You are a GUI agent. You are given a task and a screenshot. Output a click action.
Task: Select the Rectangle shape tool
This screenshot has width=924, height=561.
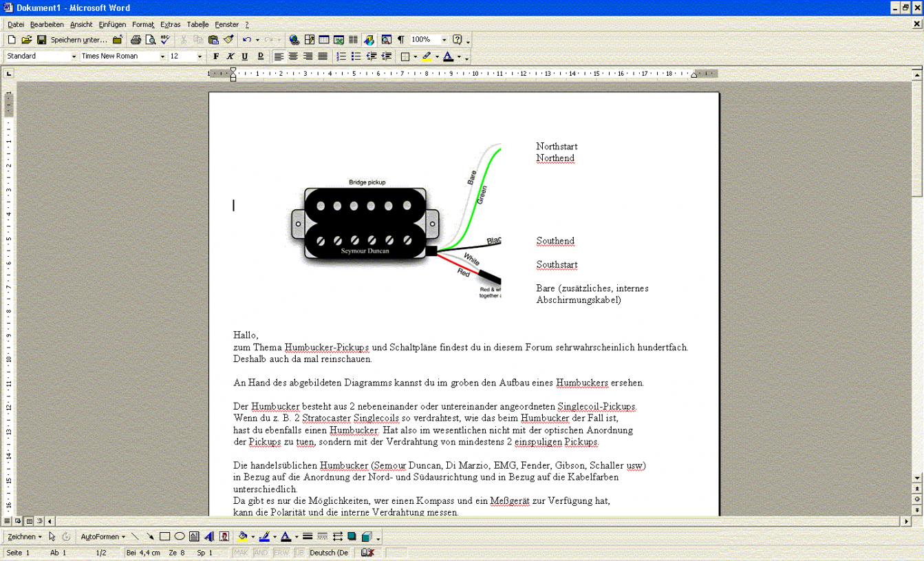click(x=165, y=536)
